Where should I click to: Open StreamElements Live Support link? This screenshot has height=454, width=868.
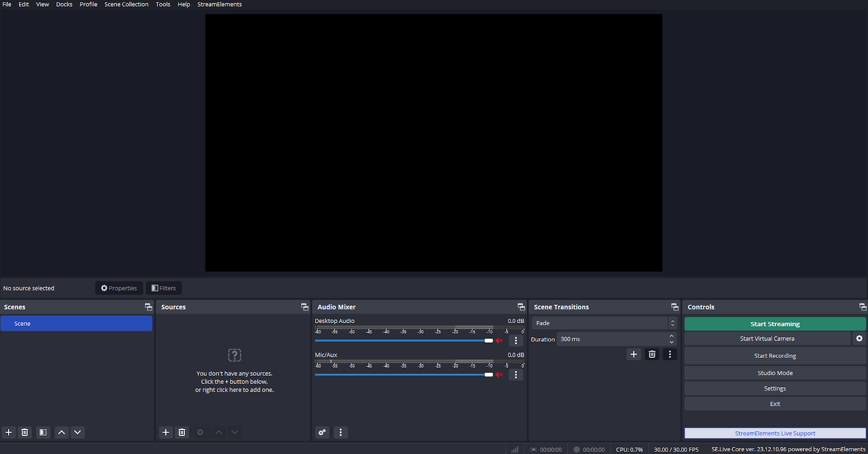pos(775,433)
